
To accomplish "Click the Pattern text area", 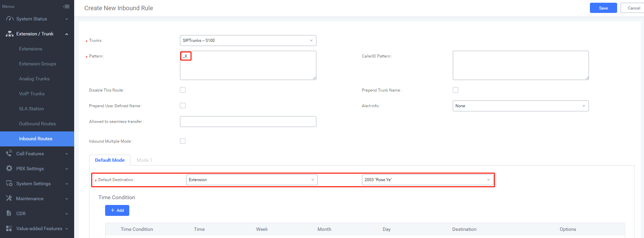I will 248,65.
